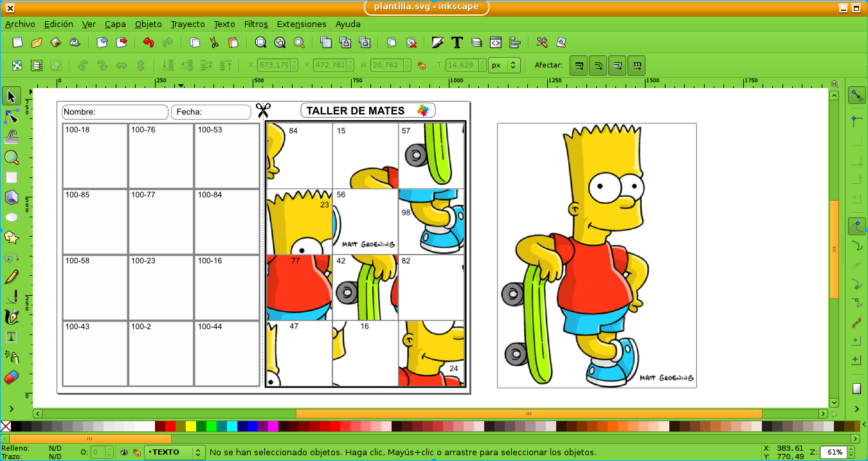Open the zoom percentage 61% field

click(835, 452)
